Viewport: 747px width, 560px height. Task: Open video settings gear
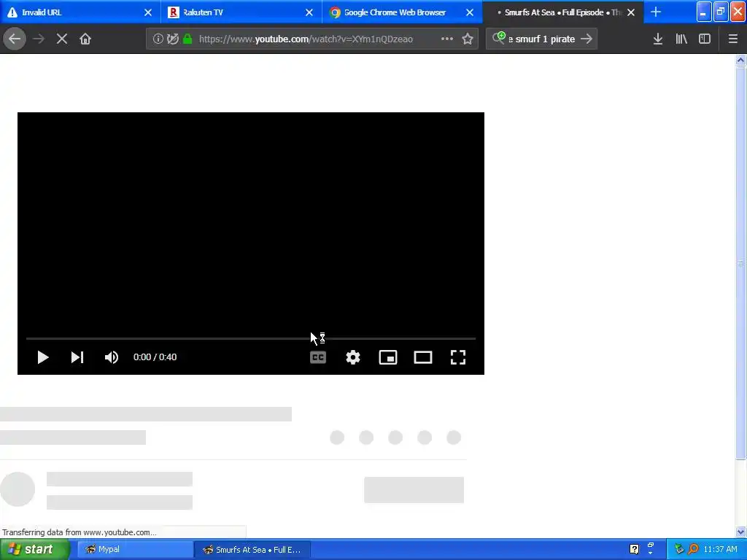pos(353,357)
